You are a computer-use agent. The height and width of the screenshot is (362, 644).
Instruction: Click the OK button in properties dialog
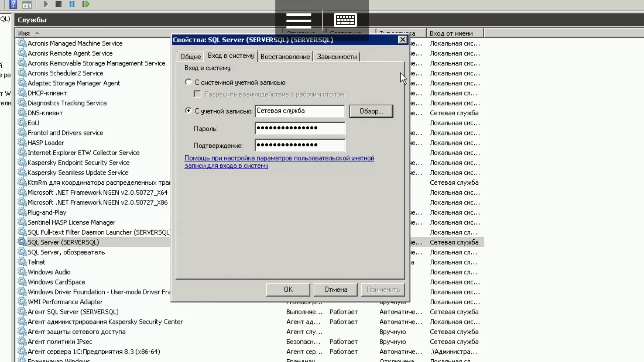click(288, 290)
